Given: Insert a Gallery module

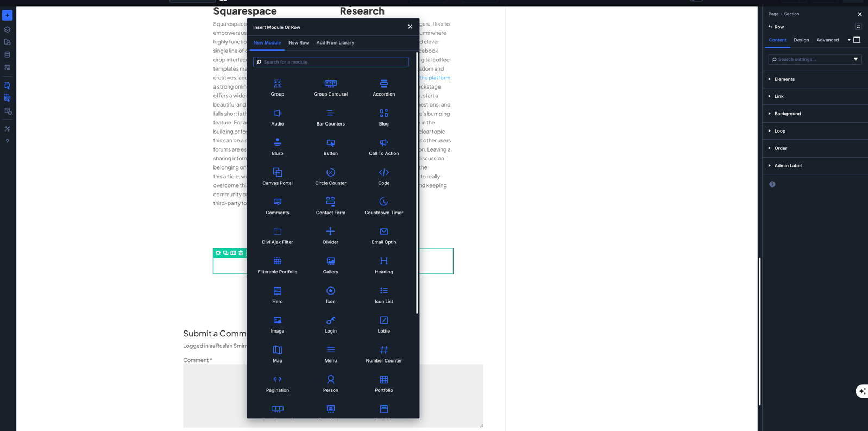Looking at the screenshot, I should (330, 265).
